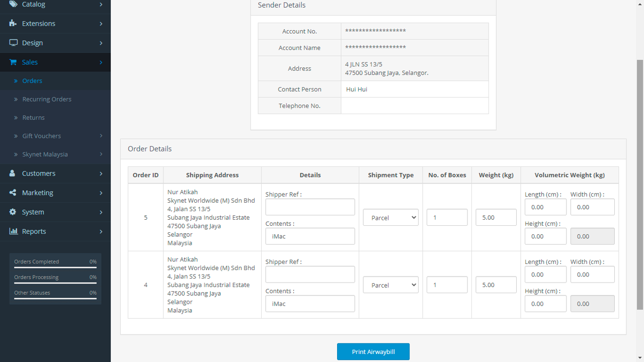Expand the Gift Vouchers submenu
Image resolution: width=644 pixels, height=362 pixels.
point(101,136)
